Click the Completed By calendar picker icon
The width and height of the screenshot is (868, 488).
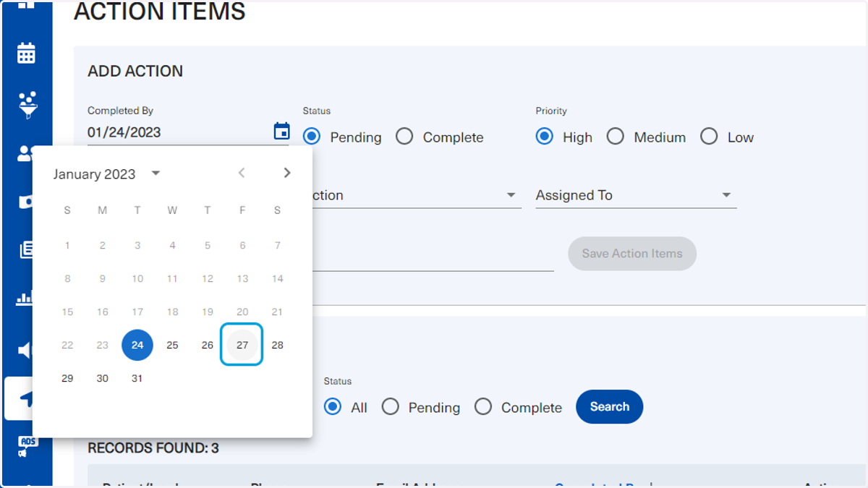[281, 132]
